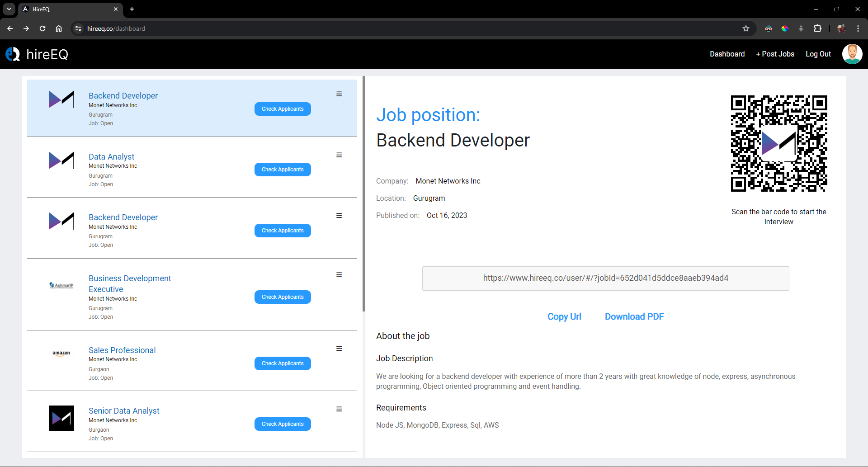Viewport: 868px width, 467px height.
Task: Reload the page
Action: tap(42, 28)
